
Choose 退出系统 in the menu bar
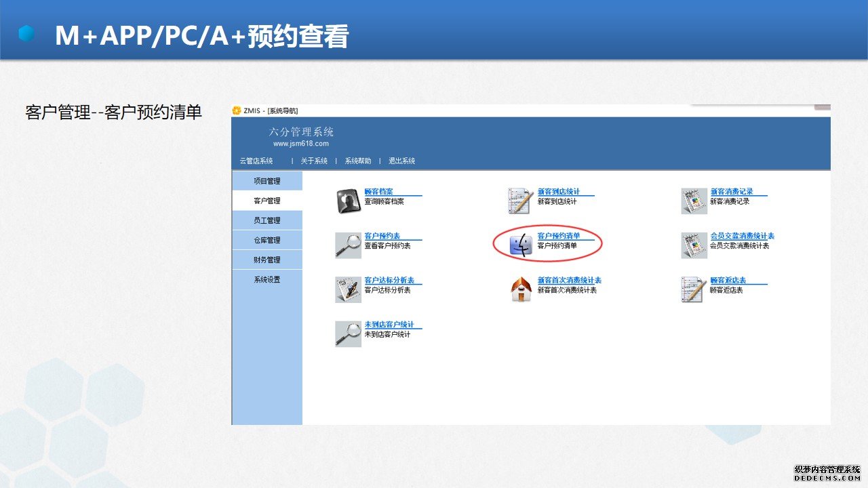(x=402, y=161)
